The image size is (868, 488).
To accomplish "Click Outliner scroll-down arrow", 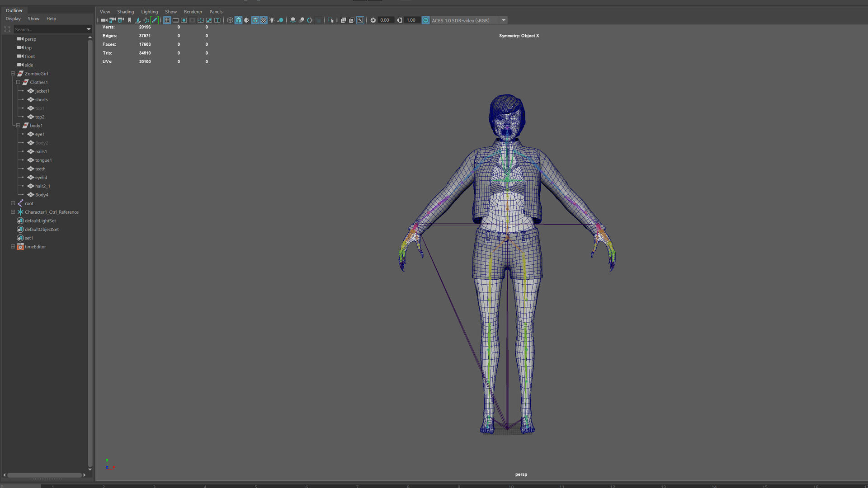I will pos(90,469).
